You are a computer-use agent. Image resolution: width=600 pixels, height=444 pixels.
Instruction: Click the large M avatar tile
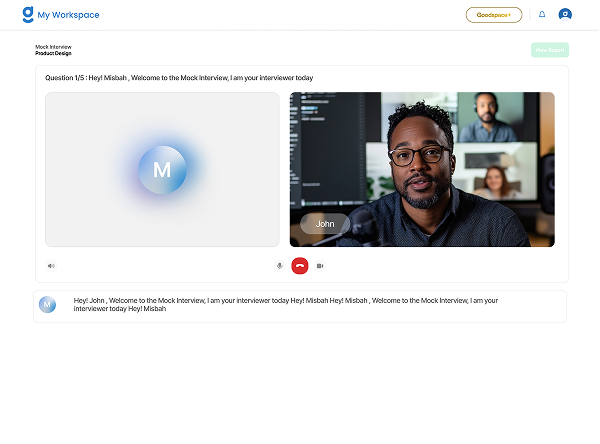click(x=162, y=170)
